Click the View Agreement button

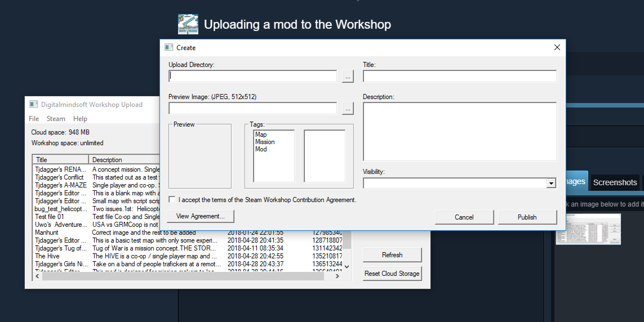click(201, 216)
